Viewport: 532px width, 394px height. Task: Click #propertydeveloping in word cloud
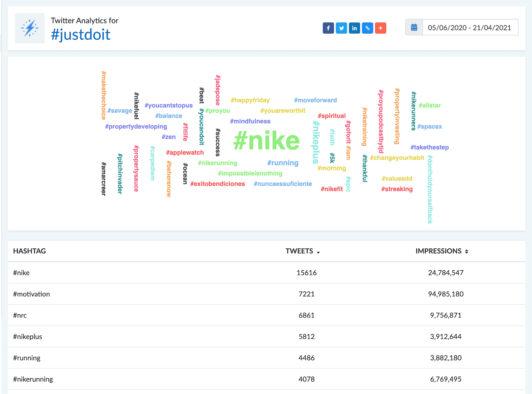click(136, 126)
